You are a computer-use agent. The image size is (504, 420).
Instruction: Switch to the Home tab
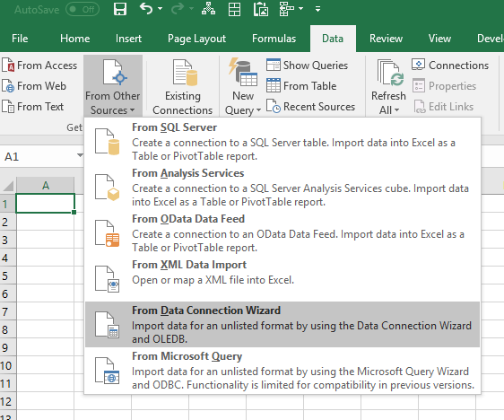point(75,39)
